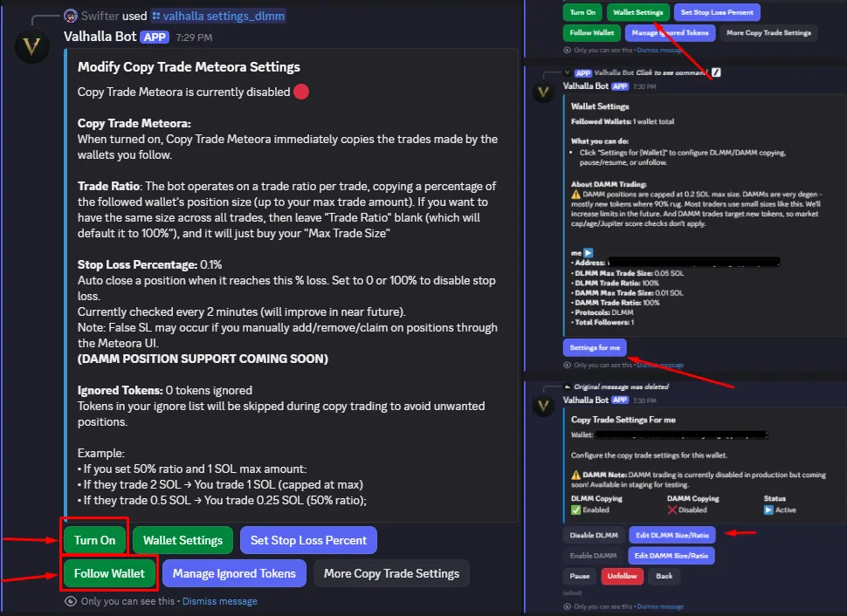
Task: Click the 'Followed Wallets: 1 wallet total' line
Action: [x=623, y=121]
